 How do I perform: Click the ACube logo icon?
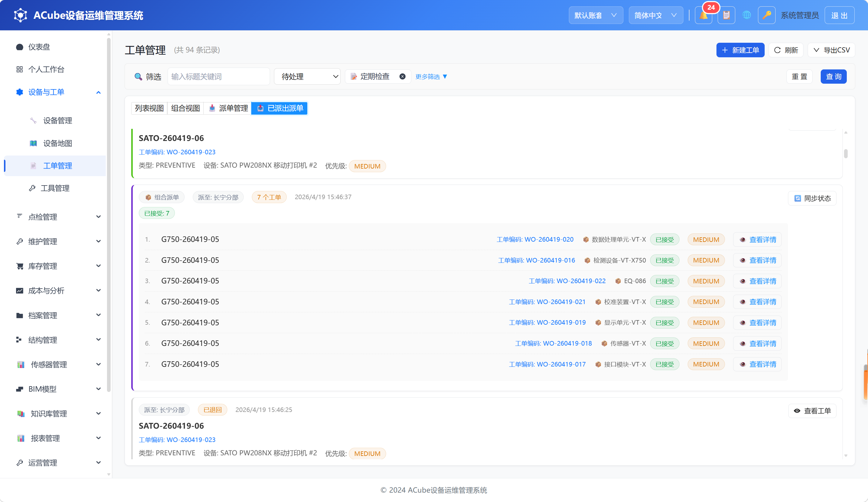click(x=20, y=15)
